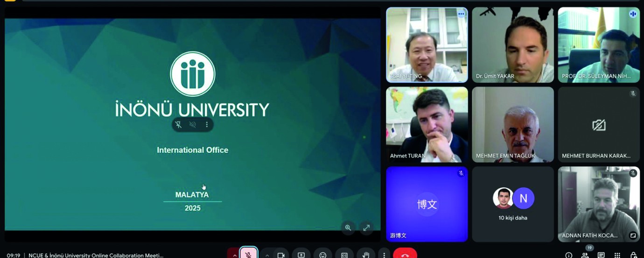The width and height of the screenshot is (644, 258).
Task: Click the 09:19 clock text
Action: [14, 255]
